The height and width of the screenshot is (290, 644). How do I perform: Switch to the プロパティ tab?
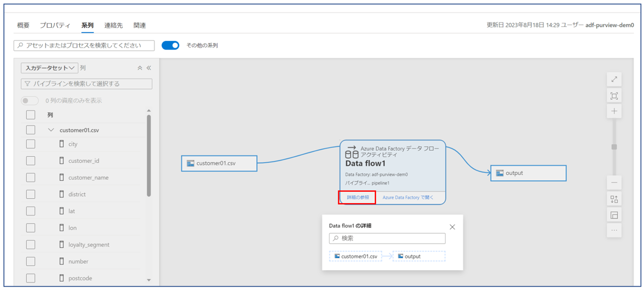coord(55,26)
